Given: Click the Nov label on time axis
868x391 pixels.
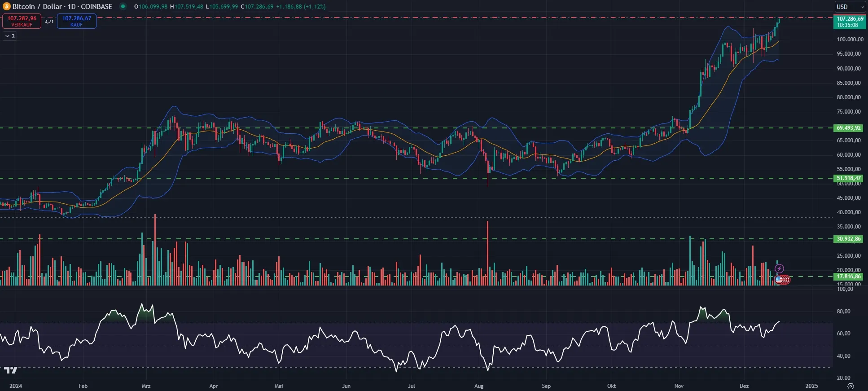Looking at the screenshot, I should 679,386.
